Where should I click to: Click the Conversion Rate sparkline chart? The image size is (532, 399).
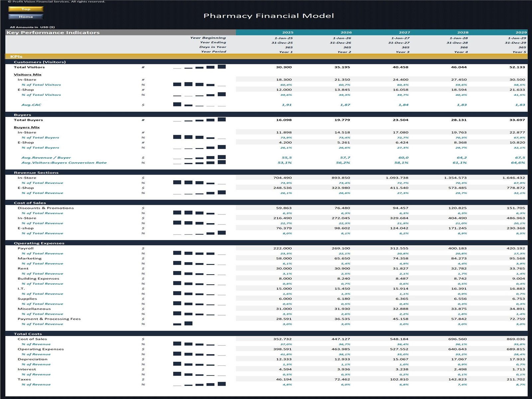coord(199,163)
